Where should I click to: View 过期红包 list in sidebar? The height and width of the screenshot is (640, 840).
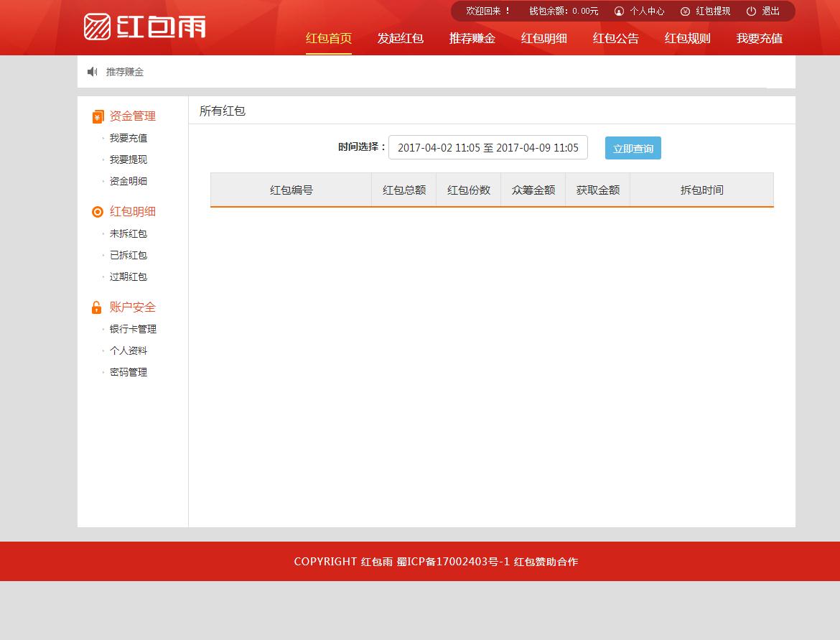coord(128,277)
